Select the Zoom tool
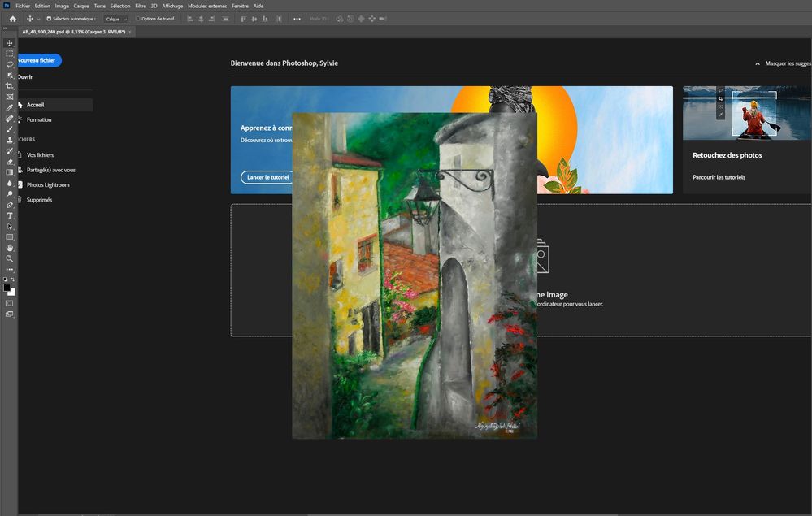Viewport: 812px width, 516px height. [9, 258]
